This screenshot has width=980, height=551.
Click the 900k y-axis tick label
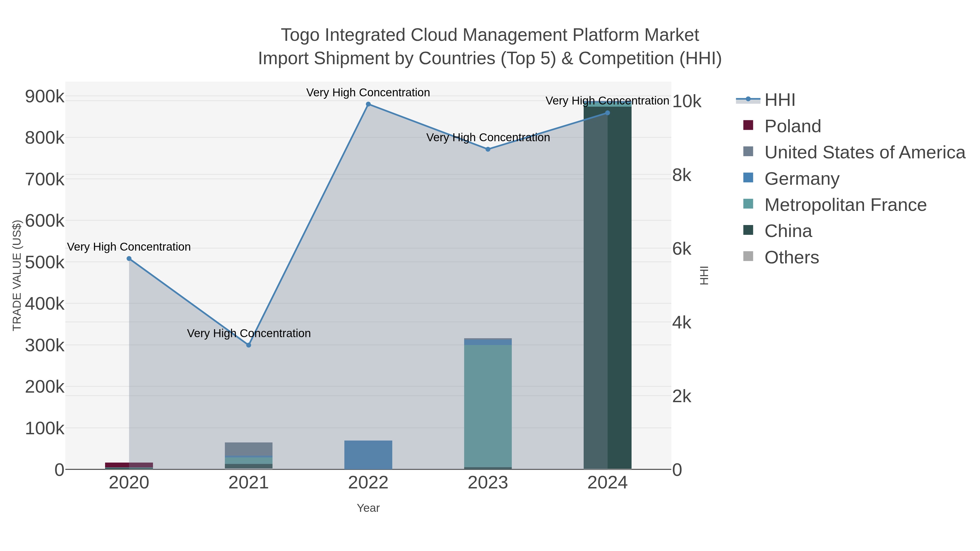coord(45,97)
